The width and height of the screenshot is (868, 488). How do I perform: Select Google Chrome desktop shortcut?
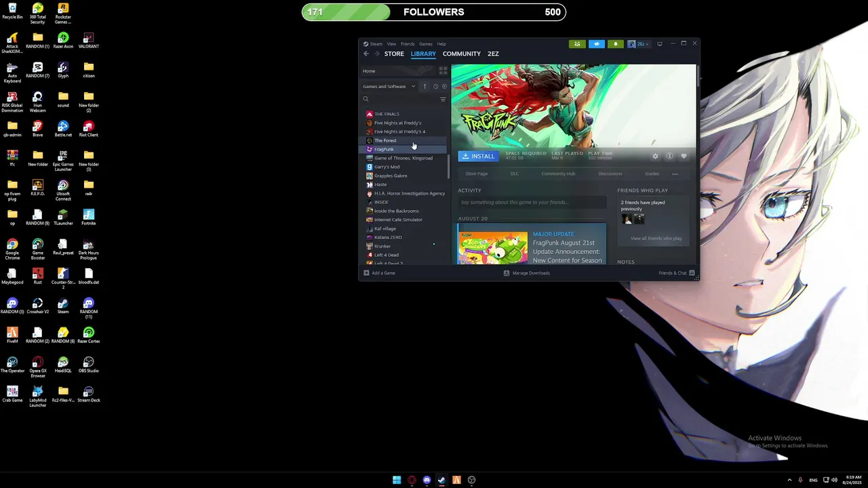tap(12, 249)
